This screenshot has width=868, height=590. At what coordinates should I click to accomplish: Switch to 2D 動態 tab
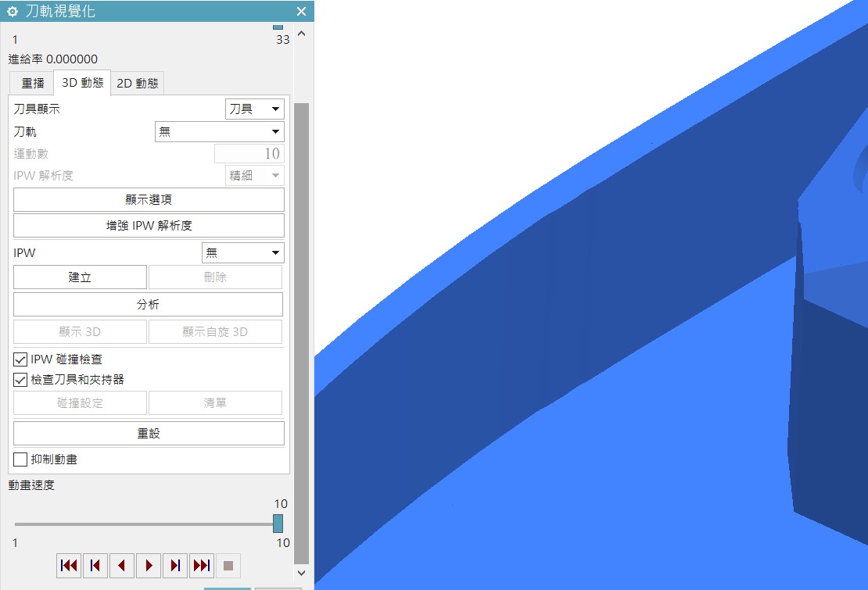[x=138, y=84]
